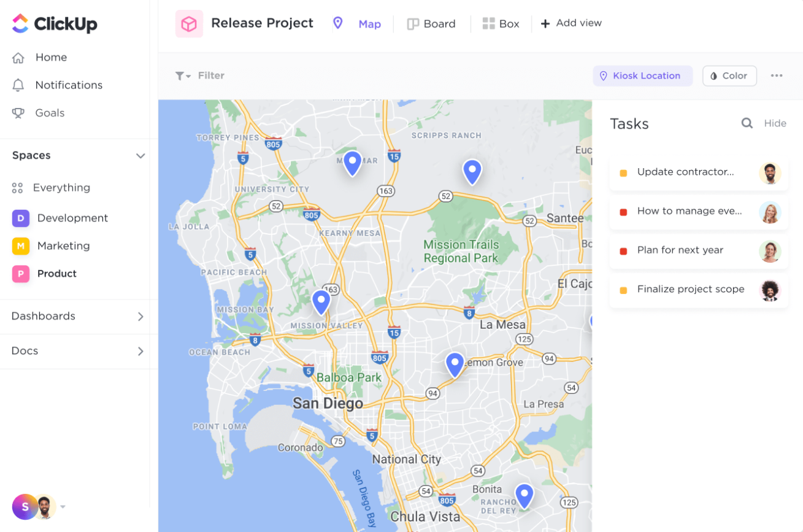Open the Home page from the sidebar

[x=40, y=57]
